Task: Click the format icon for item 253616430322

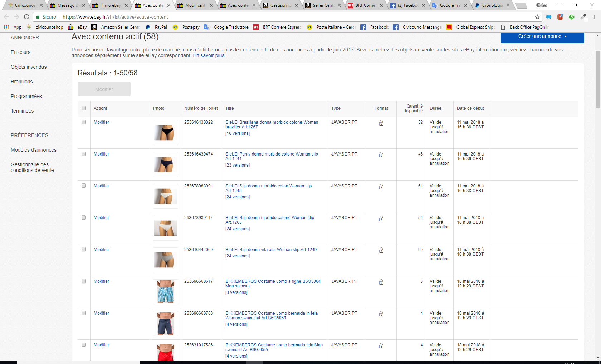Action: (x=381, y=123)
